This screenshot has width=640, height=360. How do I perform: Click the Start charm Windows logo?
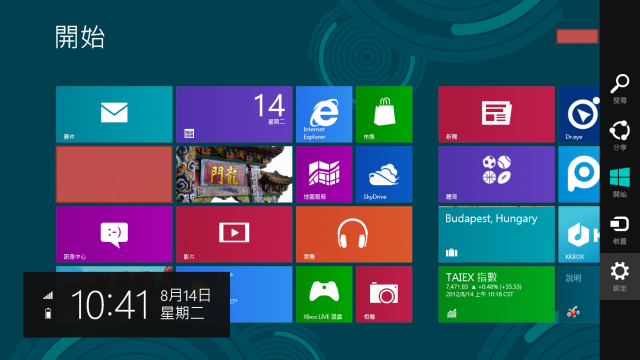pyautogui.click(x=620, y=182)
